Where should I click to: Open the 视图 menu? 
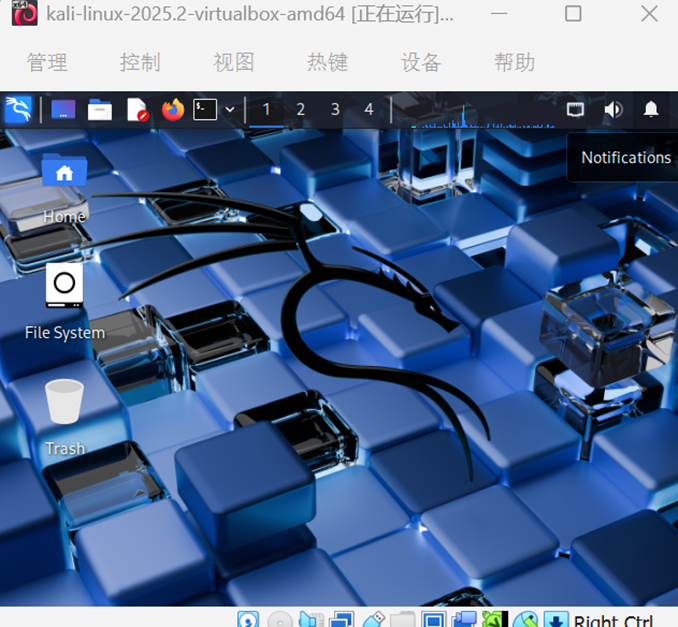(x=234, y=62)
